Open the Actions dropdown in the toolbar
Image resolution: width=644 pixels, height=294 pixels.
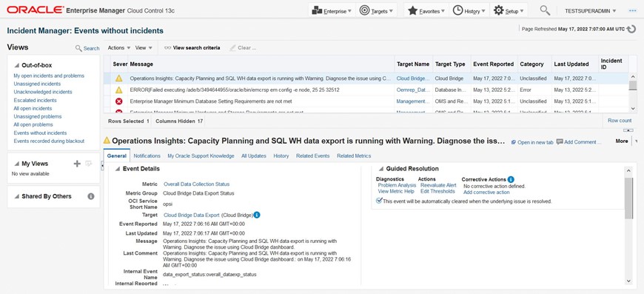(119, 48)
